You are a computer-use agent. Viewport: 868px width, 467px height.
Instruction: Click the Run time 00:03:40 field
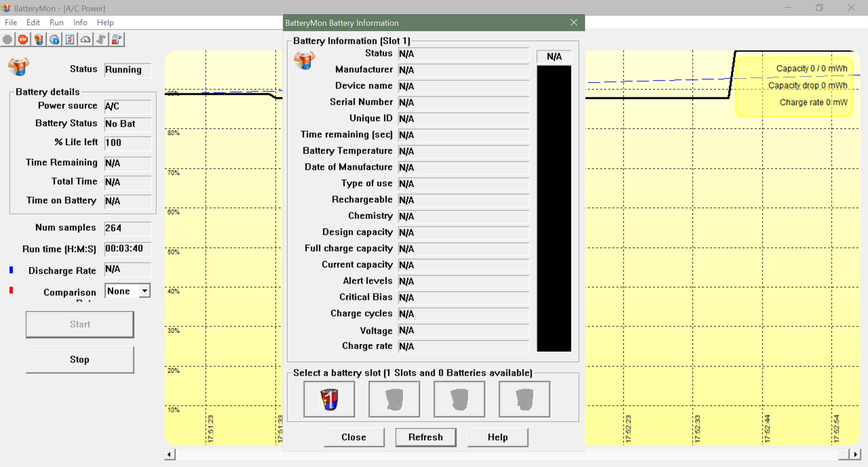pos(128,249)
